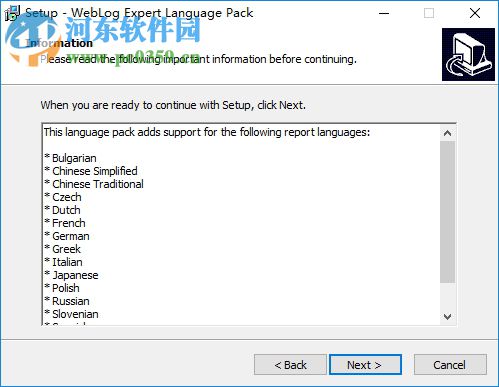Click the scrollbar down arrow in the information box
Screen dimensions: 499x387
447,316
